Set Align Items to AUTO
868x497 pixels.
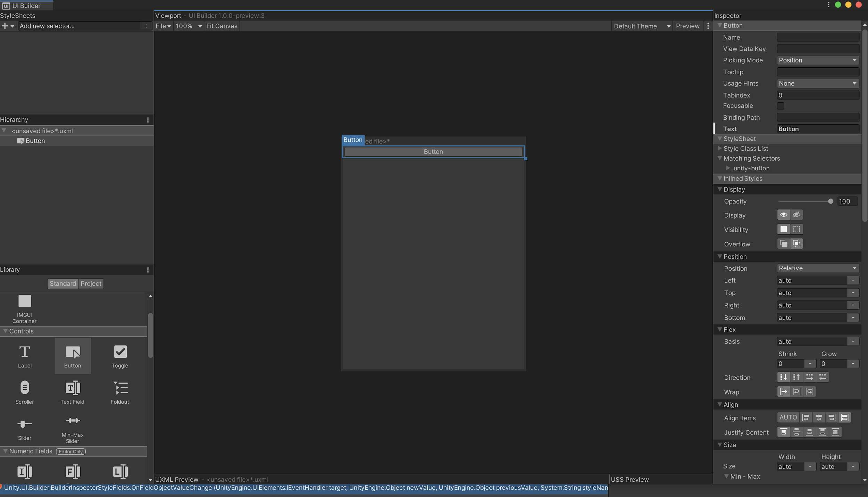788,418
